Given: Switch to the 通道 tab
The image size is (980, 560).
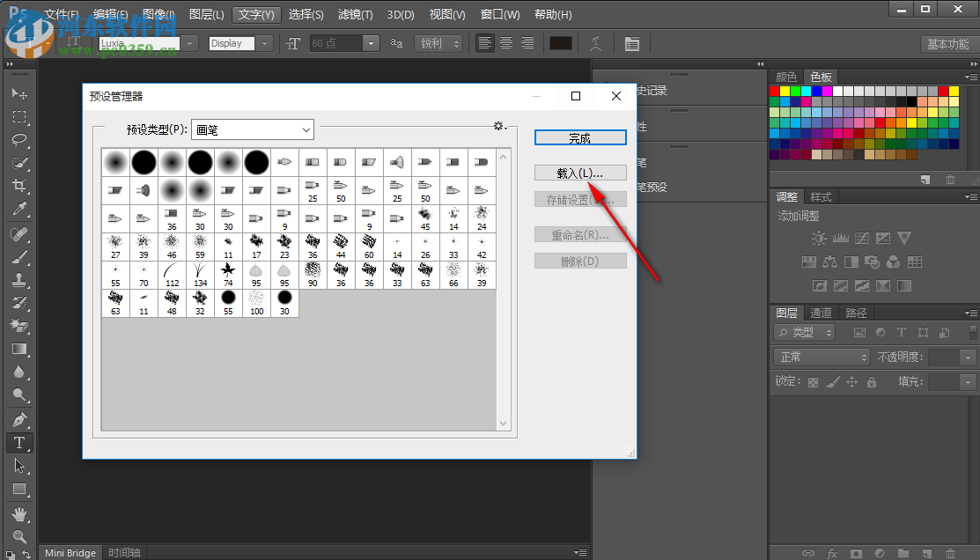Looking at the screenshot, I should point(821,313).
